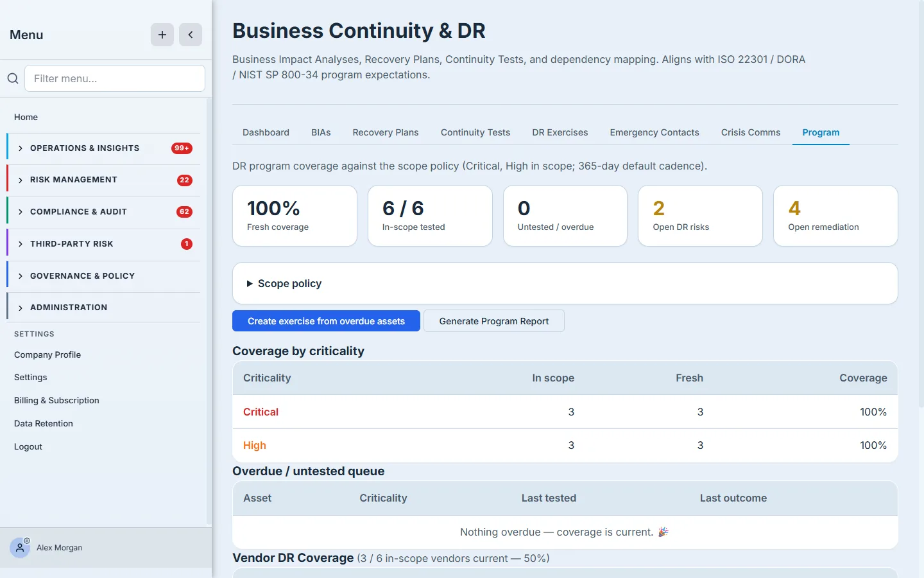The height and width of the screenshot is (578, 924).
Task: Expand the Third-Party Risk section
Action: (x=103, y=244)
